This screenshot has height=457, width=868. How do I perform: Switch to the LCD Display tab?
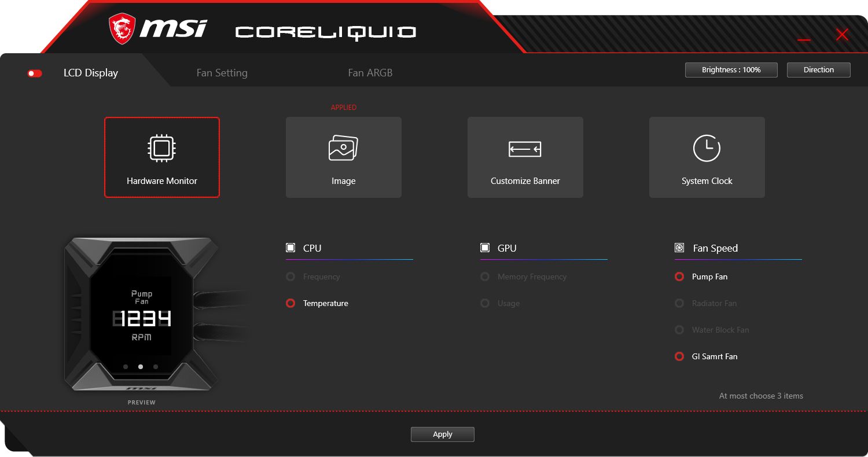[x=91, y=73]
